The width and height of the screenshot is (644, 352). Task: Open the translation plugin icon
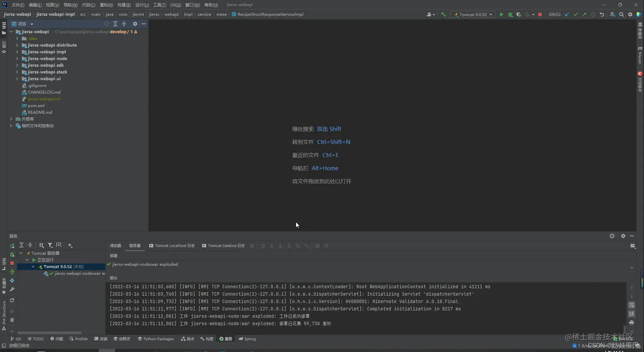click(612, 14)
